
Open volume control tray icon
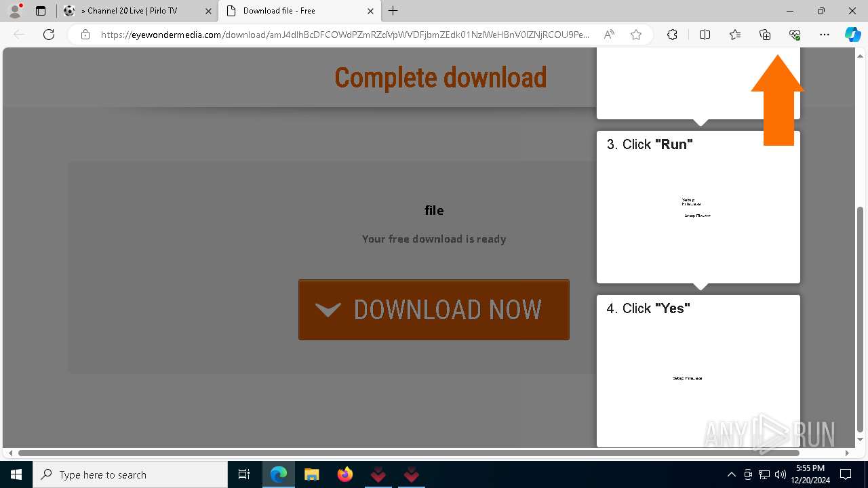point(781,474)
